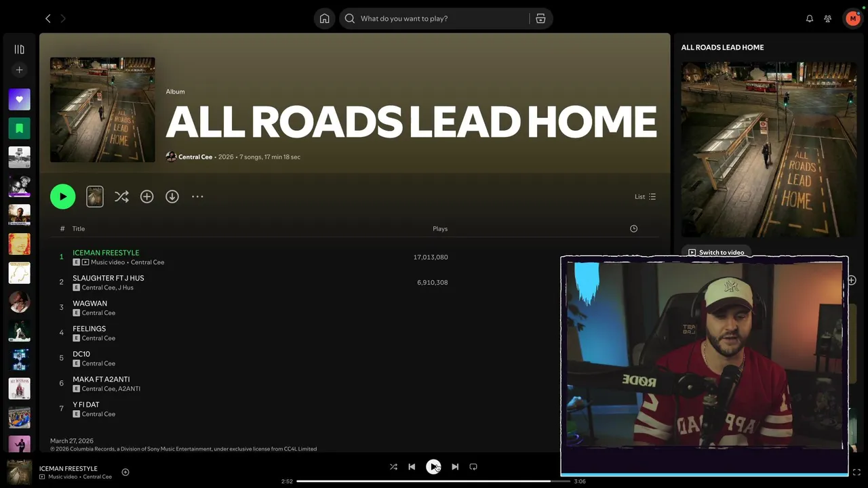
Task: Create playlist with plus icon in sidebar
Action: [x=19, y=70]
